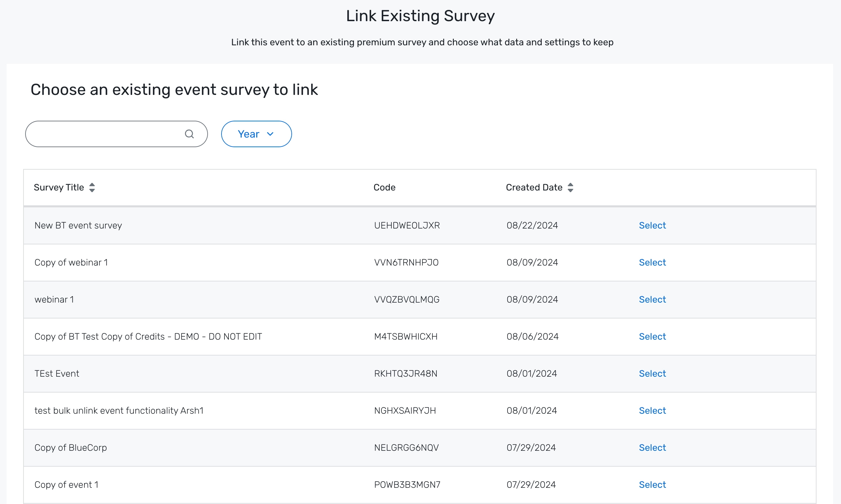The height and width of the screenshot is (504, 841).
Task: Select Copy of BlueCorp survey
Action: click(x=652, y=447)
